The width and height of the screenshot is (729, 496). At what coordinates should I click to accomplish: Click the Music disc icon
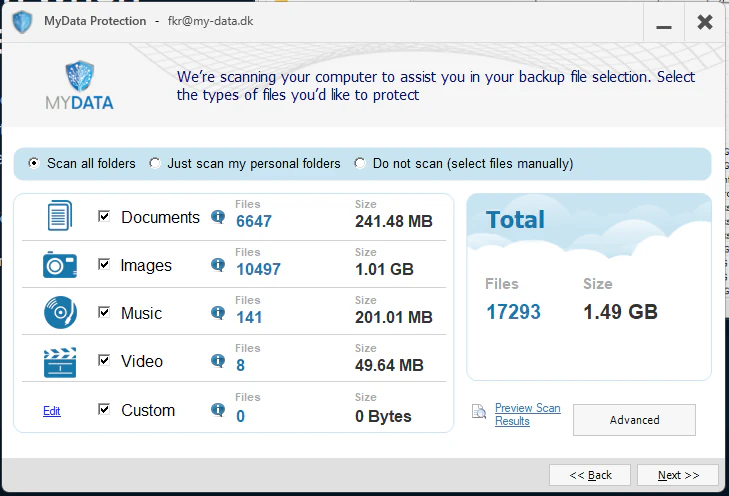pyautogui.click(x=60, y=312)
